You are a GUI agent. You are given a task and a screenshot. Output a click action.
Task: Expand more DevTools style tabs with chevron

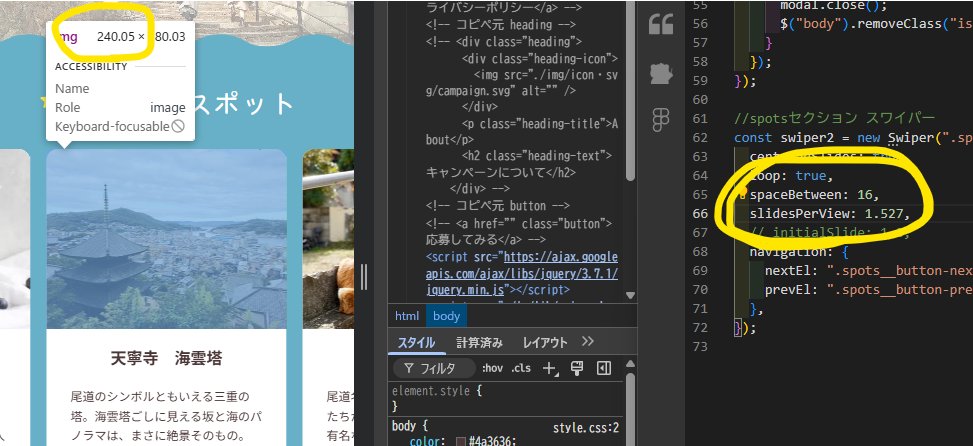click(x=588, y=342)
